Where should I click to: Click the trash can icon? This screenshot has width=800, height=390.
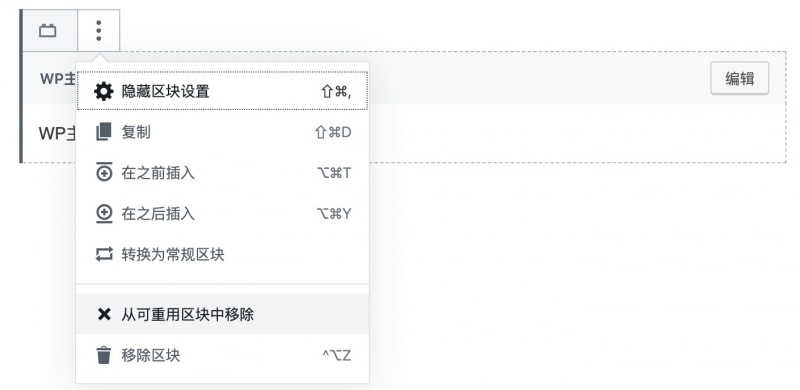tap(104, 355)
